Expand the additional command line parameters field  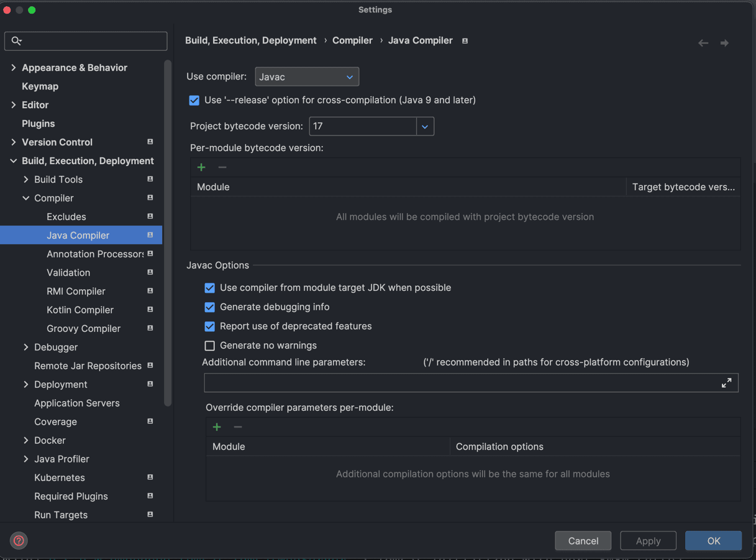(x=726, y=383)
